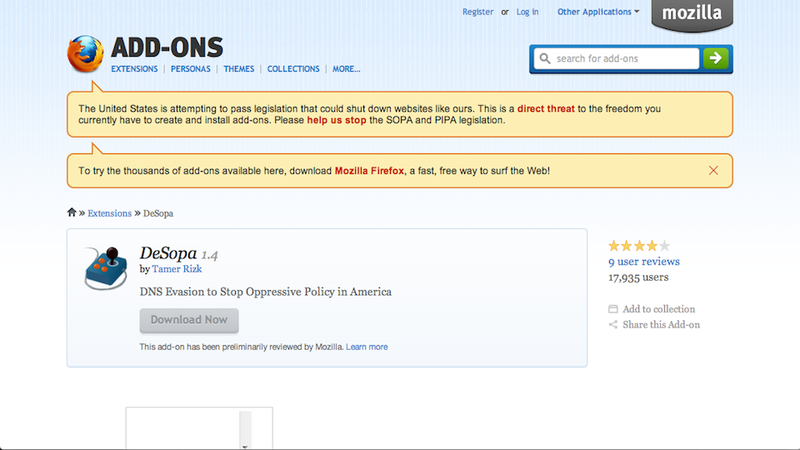This screenshot has height=450, width=800.
Task: Open the 'help us stop' link
Action: [336, 120]
